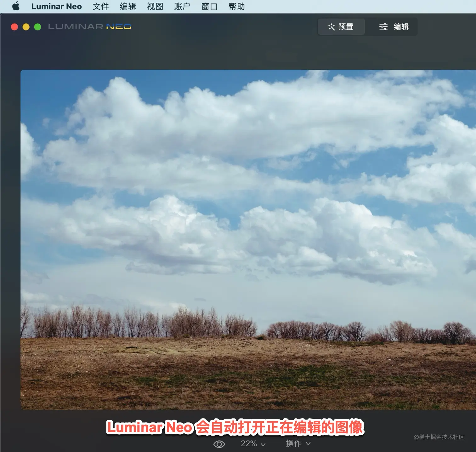The width and height of the screenshot is (476, 452).
Task: Open the 22% zoom level dropdown
Action: [x=253, y=444]
